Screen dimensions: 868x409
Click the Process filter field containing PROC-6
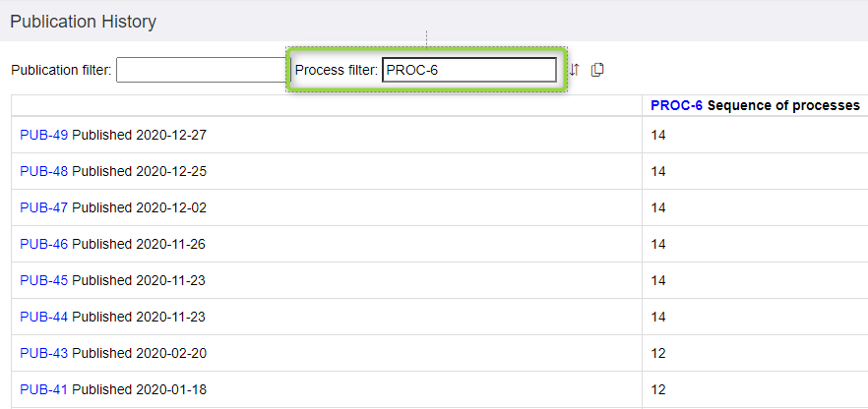click(468, 70)
